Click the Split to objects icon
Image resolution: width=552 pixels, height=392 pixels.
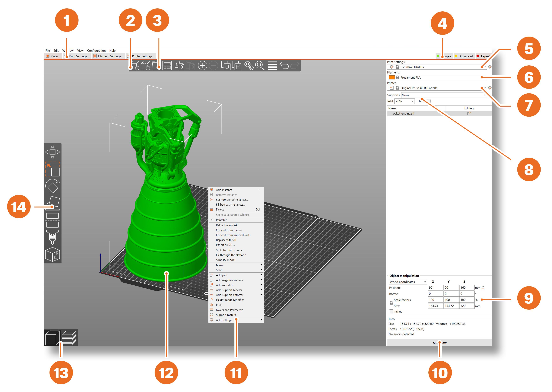tap(226, 66)
